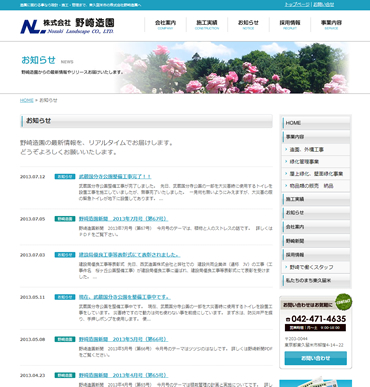Viewport: 370px width, 387px height.
Task: Open 会社案内 COMPANY in top navigation
Action: coord(165,25)
